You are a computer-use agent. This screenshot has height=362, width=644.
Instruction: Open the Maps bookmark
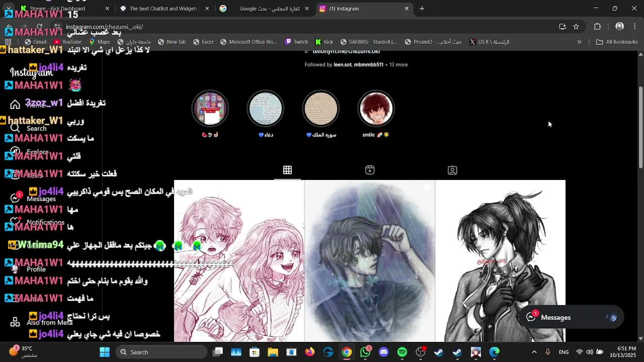point(99,42)
